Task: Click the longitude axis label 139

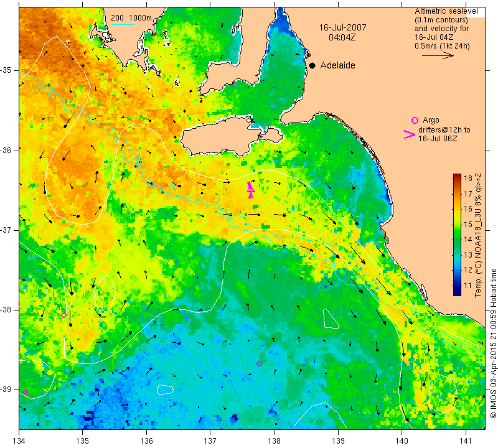Action: (x=338, y=441)
